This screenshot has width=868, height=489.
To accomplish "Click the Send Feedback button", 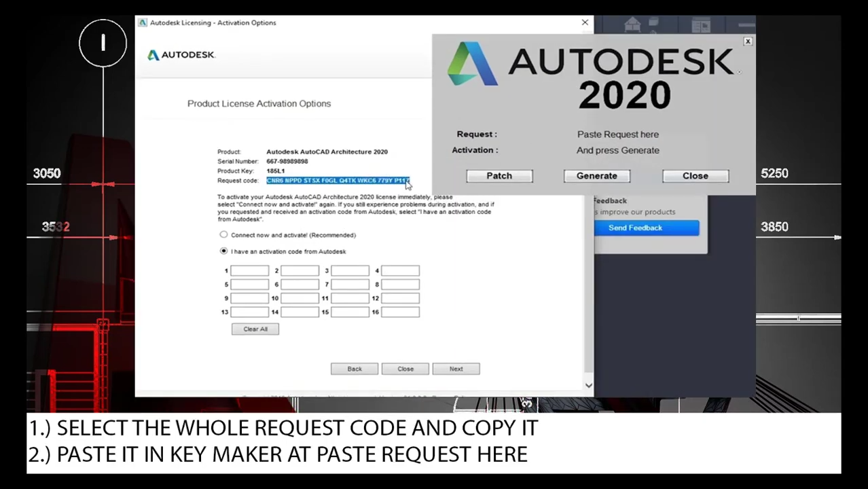I will tap(635, 228).
